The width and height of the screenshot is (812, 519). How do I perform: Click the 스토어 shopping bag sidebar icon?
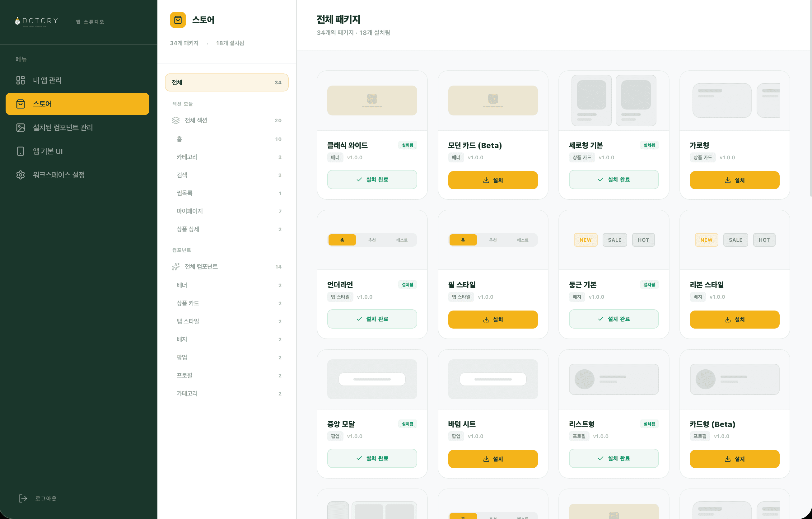tap(21, 104)
